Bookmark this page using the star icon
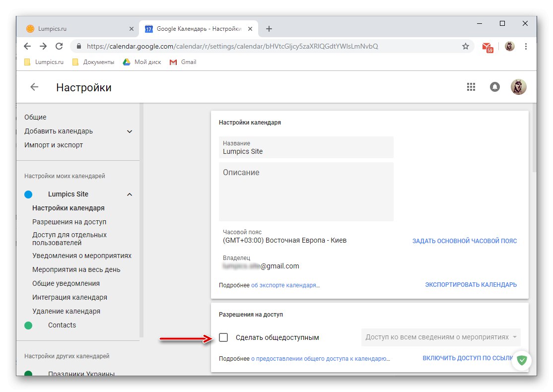Image resolution: width=553 pixels, height=392 pixels. 465,46
